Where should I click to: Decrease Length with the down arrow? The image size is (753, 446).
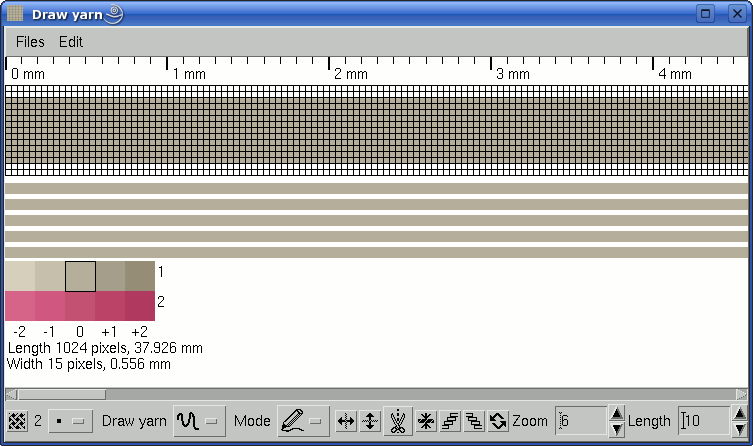point(740,429)
